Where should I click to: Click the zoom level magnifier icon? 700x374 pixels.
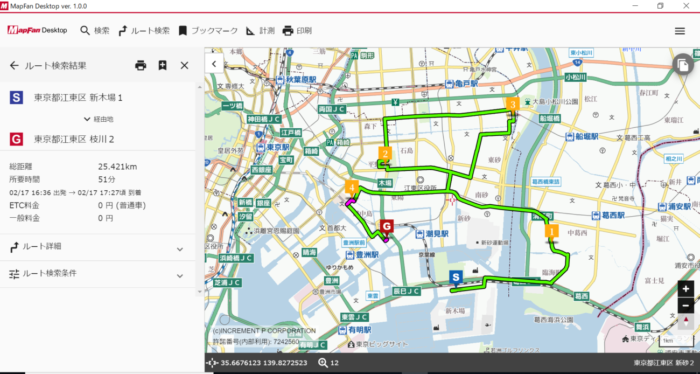[x=323, y=363]
